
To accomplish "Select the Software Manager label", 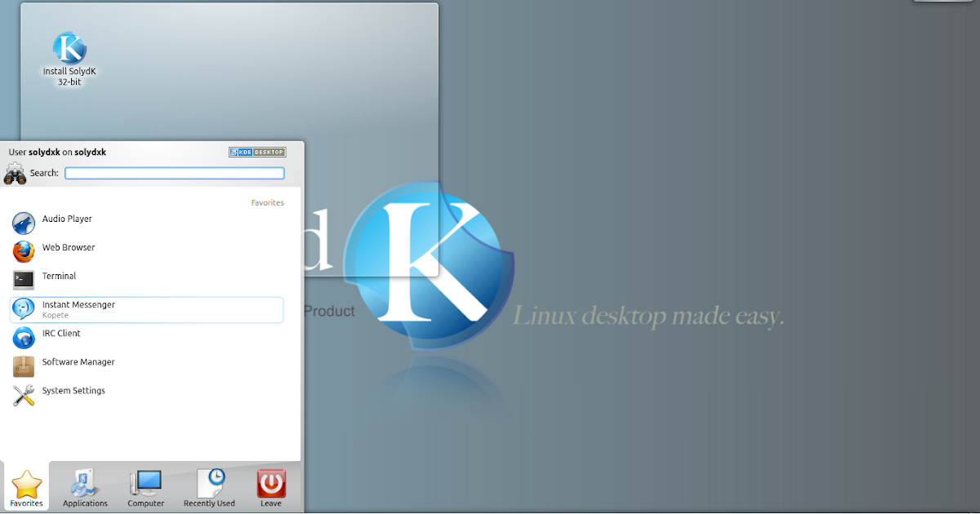I will [78, 361].
